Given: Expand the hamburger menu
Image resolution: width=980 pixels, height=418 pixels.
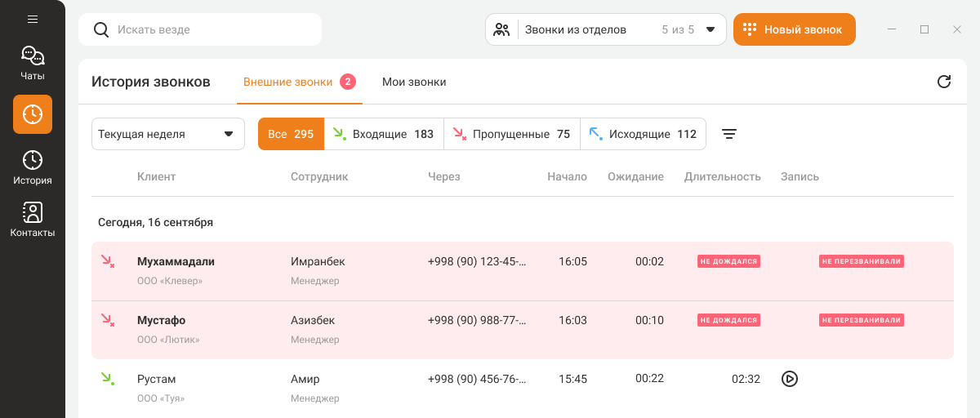Looking at the screenshot, I should 33,19.
